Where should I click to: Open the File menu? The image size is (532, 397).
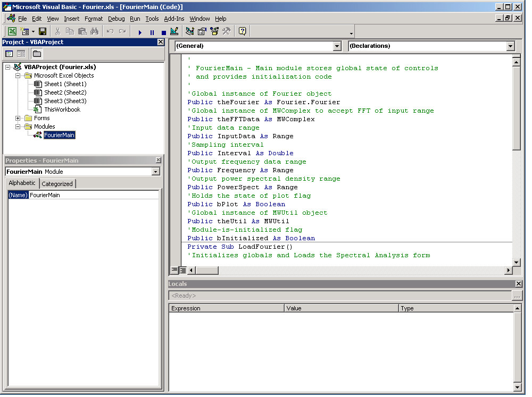[22, 19]
